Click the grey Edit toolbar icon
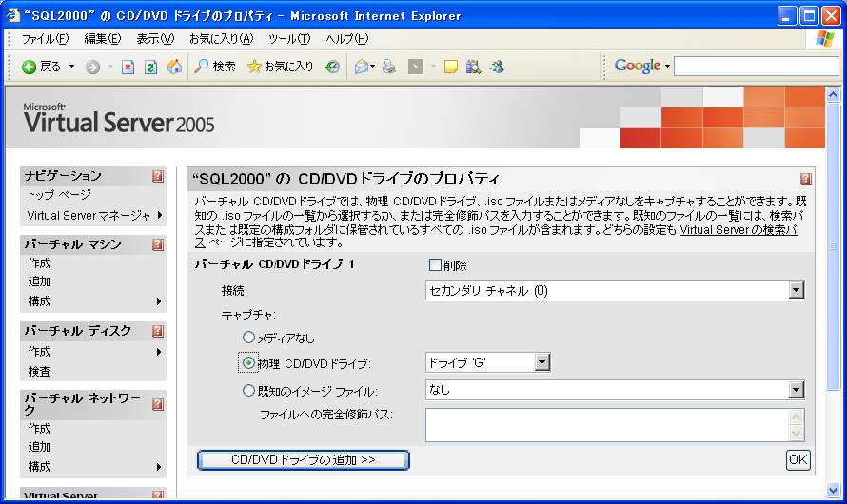 pos(415,67)
